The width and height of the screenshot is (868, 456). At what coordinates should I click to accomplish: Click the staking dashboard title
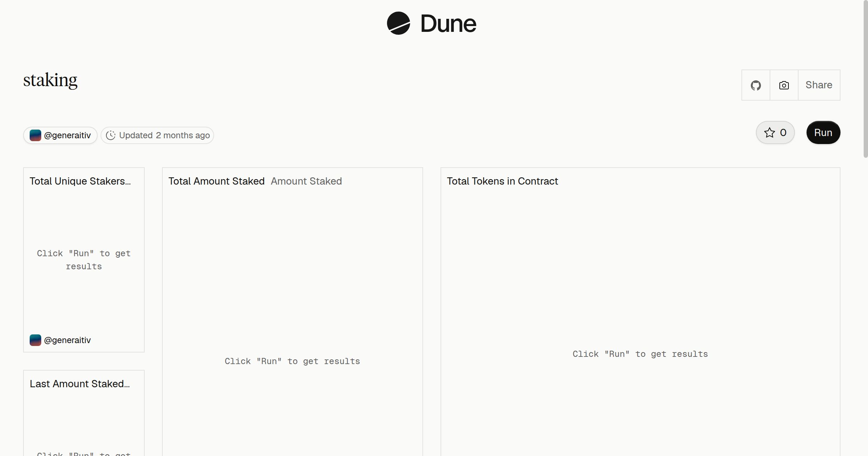(x=50, y=80)
